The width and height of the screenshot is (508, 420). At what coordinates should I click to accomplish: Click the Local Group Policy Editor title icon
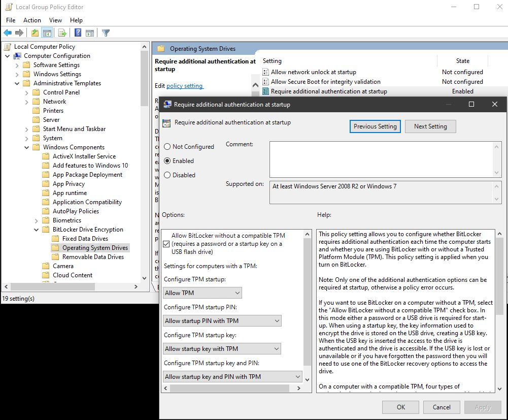pos(9,7)
